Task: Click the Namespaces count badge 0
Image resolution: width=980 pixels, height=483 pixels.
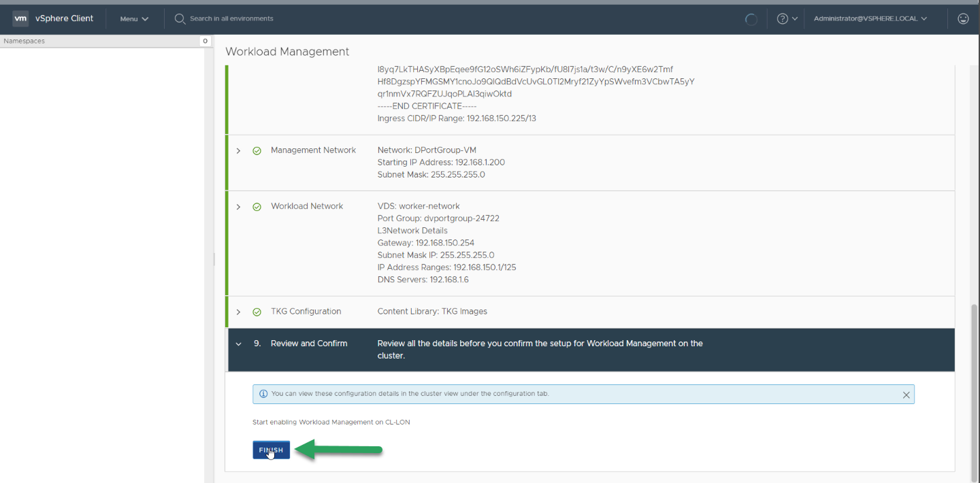Action: [x=205, y=41]
